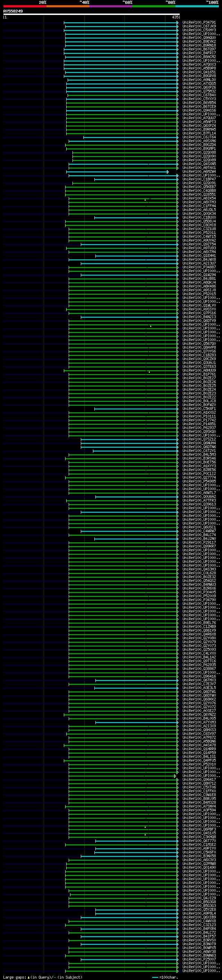Select label UniRef100_B4N2I3
222x980 pixels.
[199, 317]
